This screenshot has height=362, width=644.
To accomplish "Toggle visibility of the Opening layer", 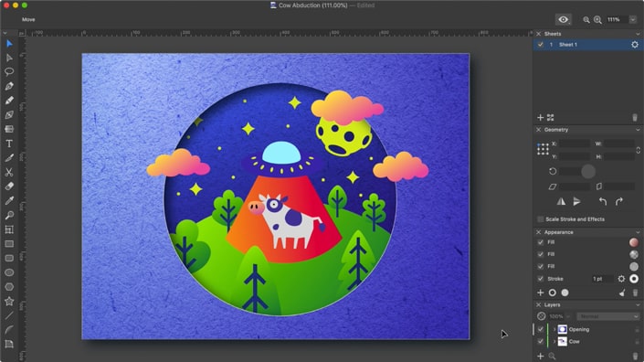I will 541,329.
